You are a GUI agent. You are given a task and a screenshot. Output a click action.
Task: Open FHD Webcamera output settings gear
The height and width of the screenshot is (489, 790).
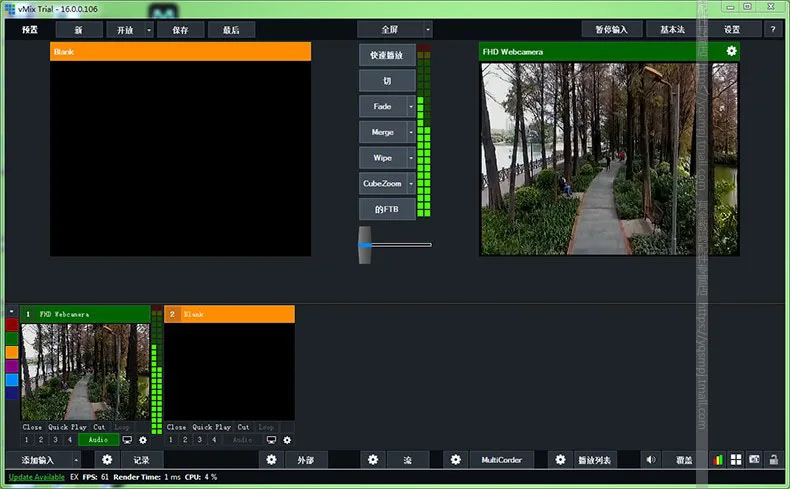click(x=731, y=51)
